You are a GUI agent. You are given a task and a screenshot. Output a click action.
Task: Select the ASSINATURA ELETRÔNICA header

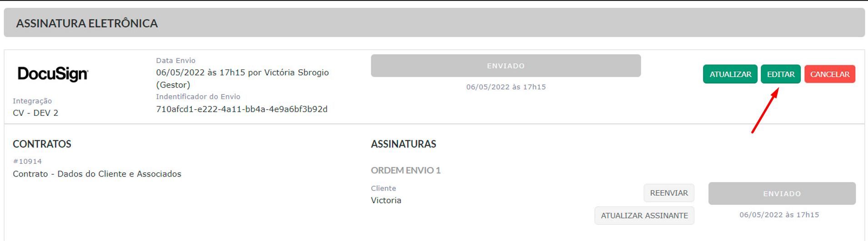point(87,23)
